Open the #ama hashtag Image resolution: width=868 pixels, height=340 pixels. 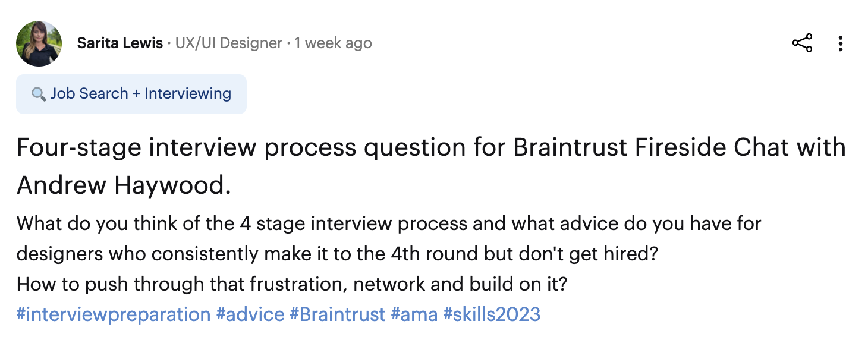[414, 314]
